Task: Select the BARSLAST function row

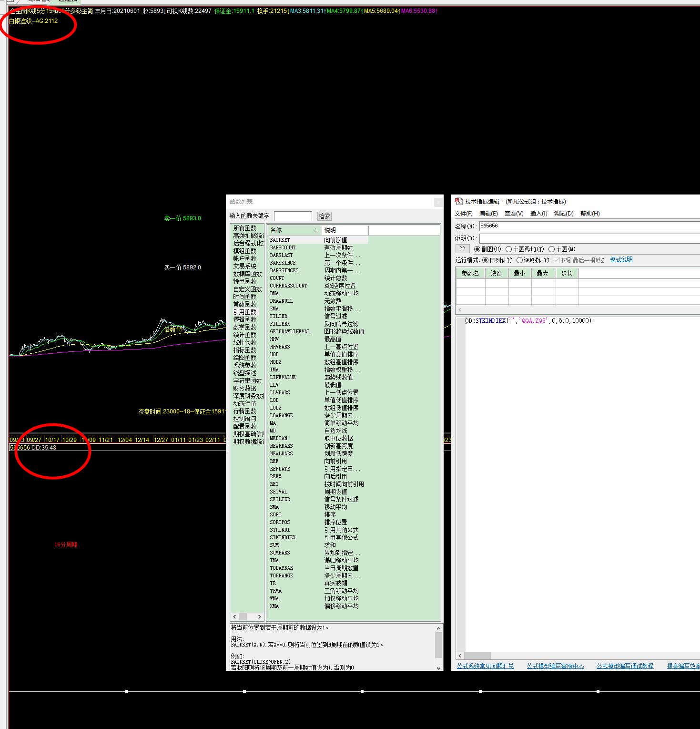Action: 318,256
